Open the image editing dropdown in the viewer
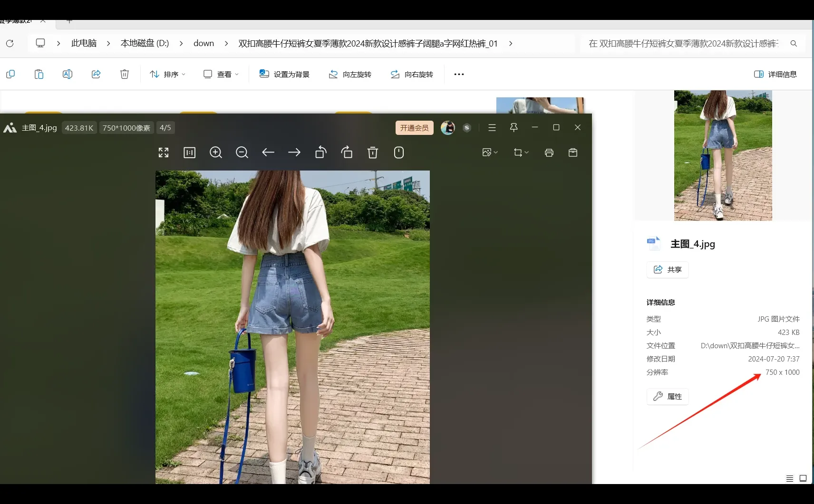The width and height of the screenshot is (814, 504). (490, 152)
